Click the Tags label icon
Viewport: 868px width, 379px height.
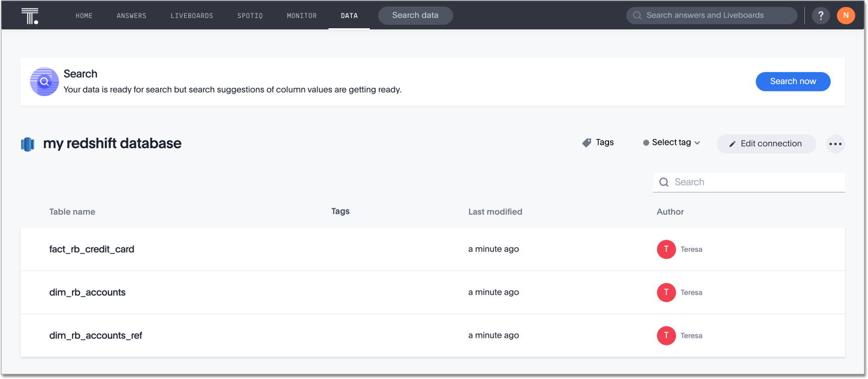587,143
